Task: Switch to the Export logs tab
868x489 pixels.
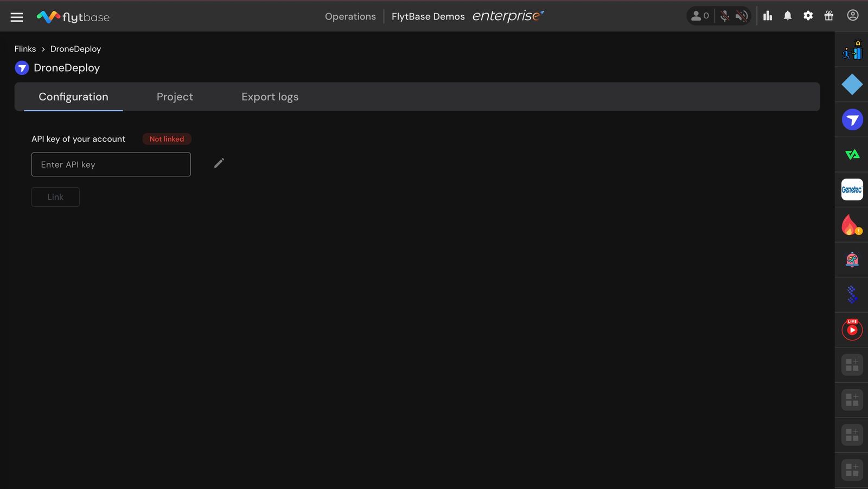Action: coord(270,97)
